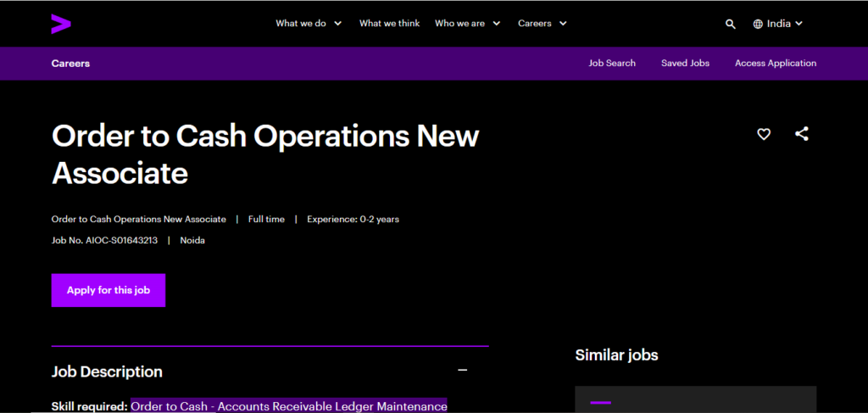868x413 pixels.
Task: Go to Job Search
Action: coord(612,63)
